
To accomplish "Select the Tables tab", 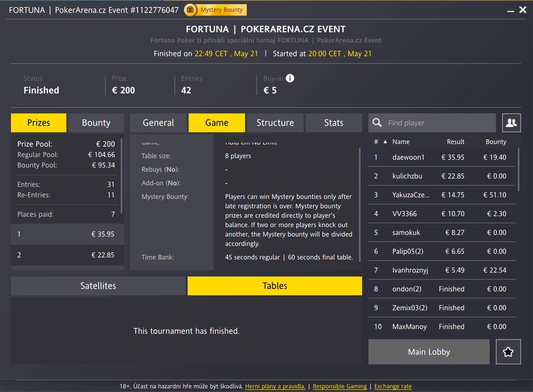I will (275, 285).
